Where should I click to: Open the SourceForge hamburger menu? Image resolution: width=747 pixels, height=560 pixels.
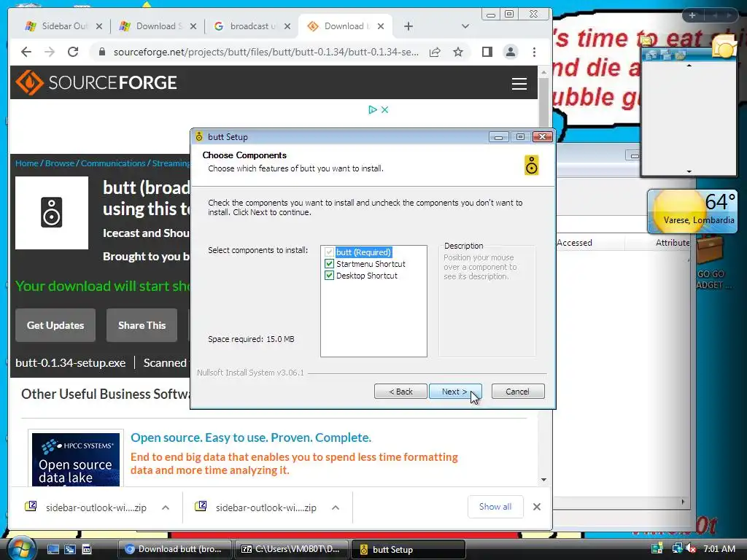click(x=519, y=84)
